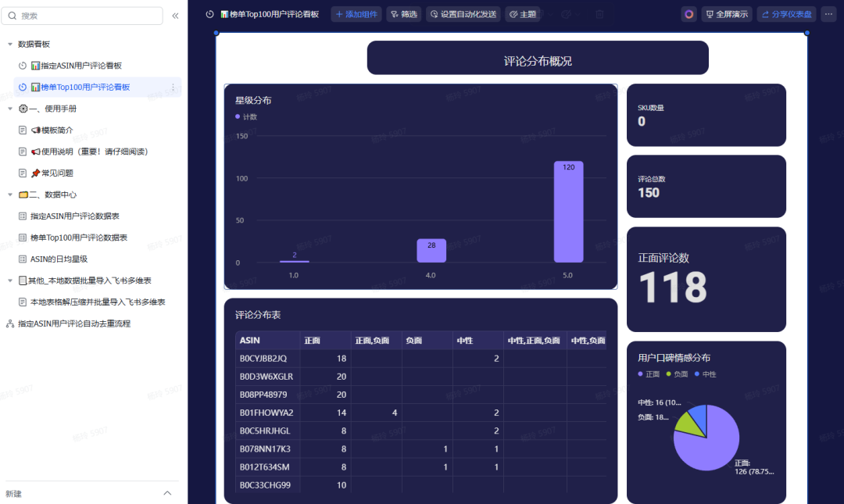
Task: Toggle the 负面 legend in pie chart
Action: point(676,374)
